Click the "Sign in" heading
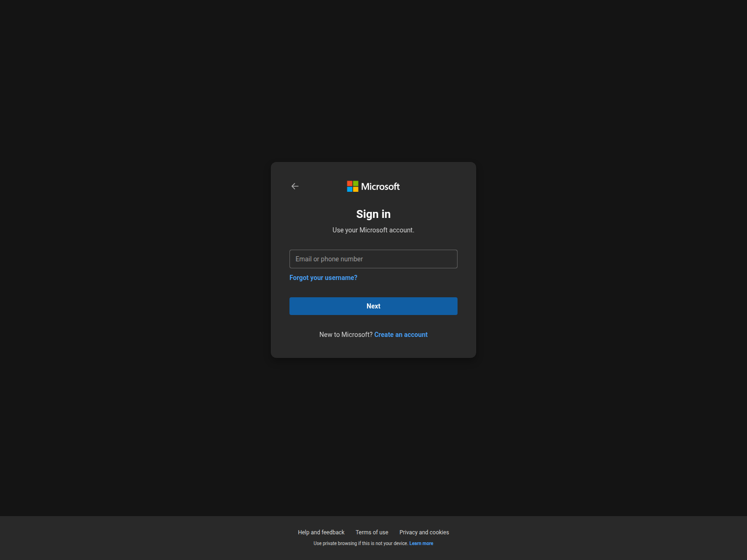This screenshot has width=747, height=560. [x=373, y=214]
